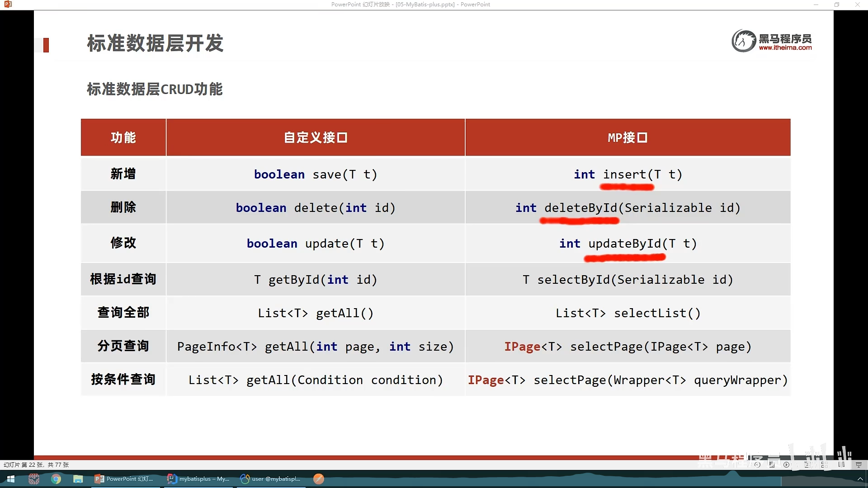This screenshot has height=488, width=868.
Task: Click the itheima.com logo on slide
Action: (x=772, y=41)
